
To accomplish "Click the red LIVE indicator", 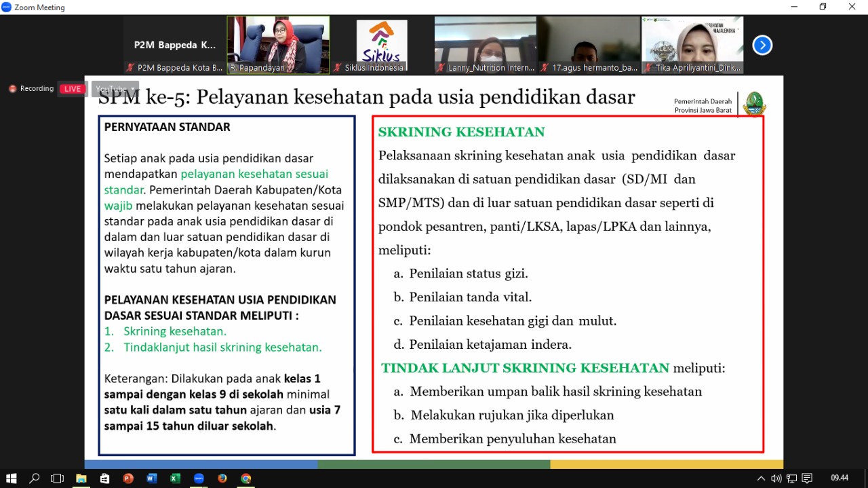I will (x=73, y=89).
